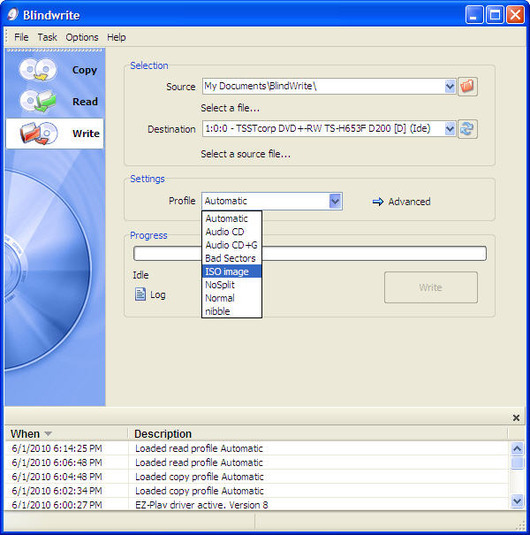Refresh the destination drive list
The height and width of the screenshot is (535, 530).
pos(468,129)
